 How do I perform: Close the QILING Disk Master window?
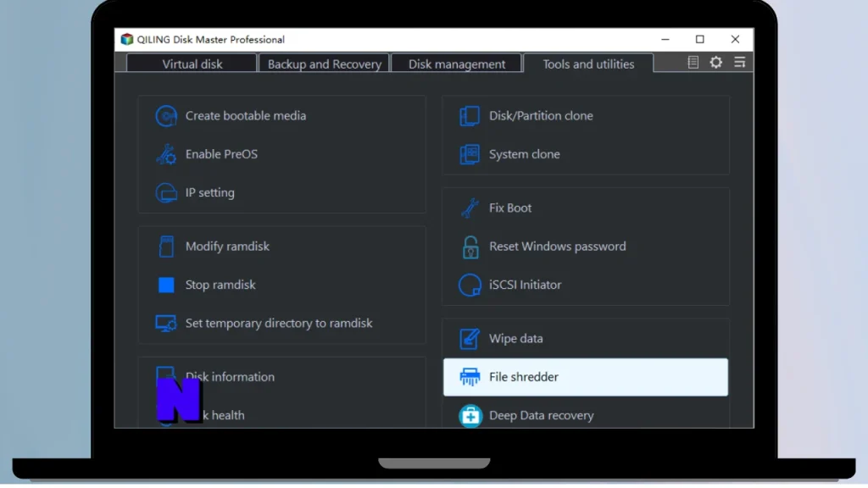click(735, 39)
